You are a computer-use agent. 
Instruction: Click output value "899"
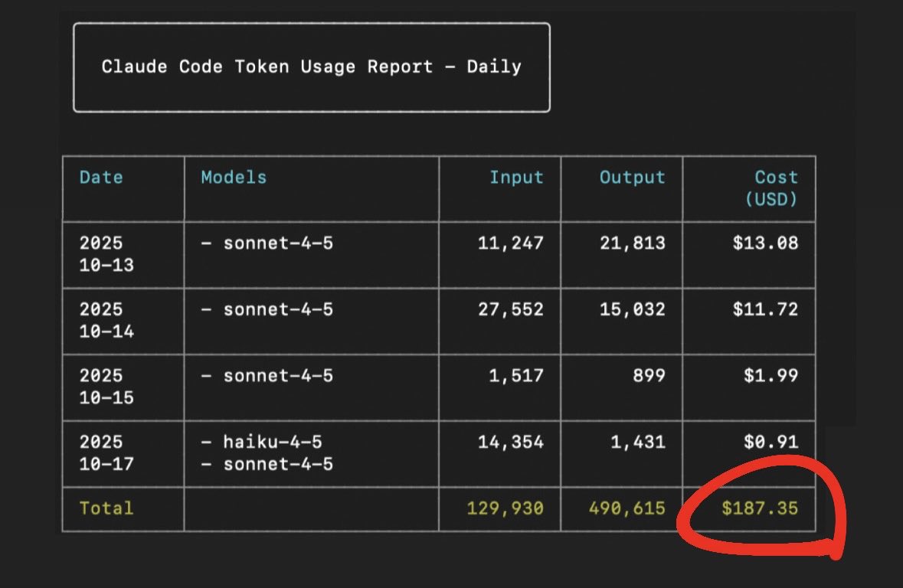click(x=649, y=375)
